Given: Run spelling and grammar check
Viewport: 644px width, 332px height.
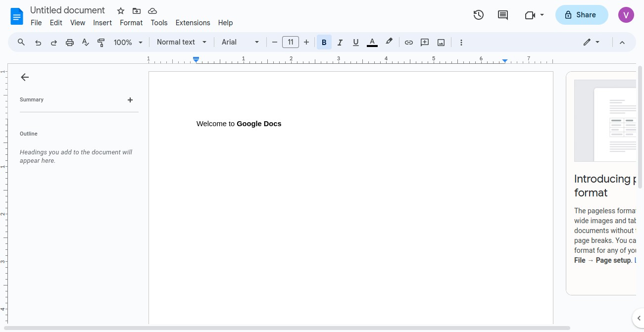Looking at the screenshot, I should pyautogui.click(x=85, y=42).
